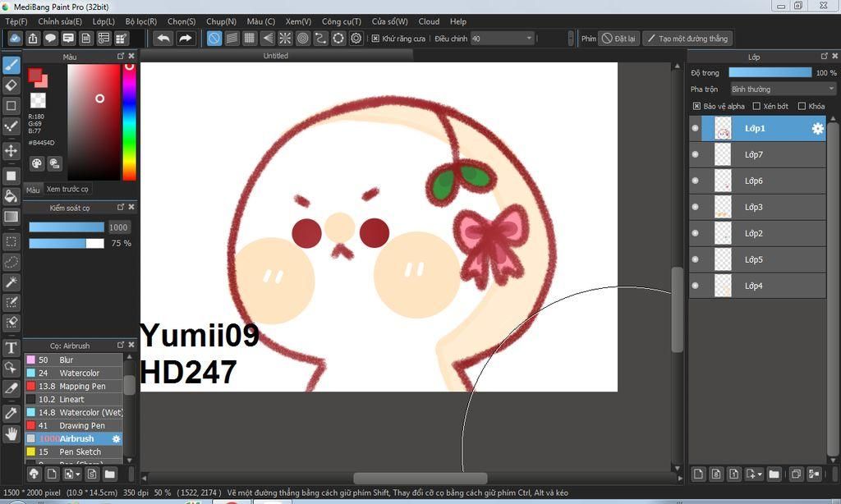Add new layer in Lớp panel

(x=698, y=474)
